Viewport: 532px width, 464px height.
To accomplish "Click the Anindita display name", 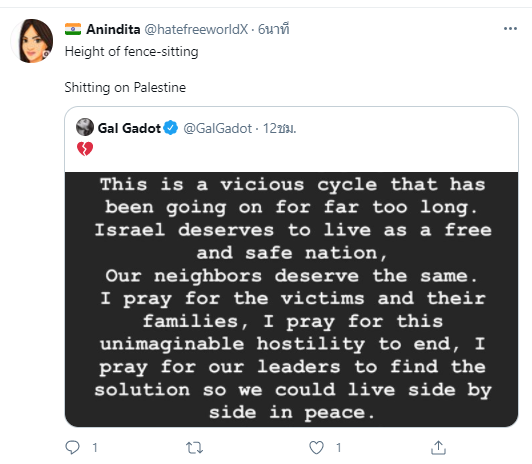I will tap(113, 30).
